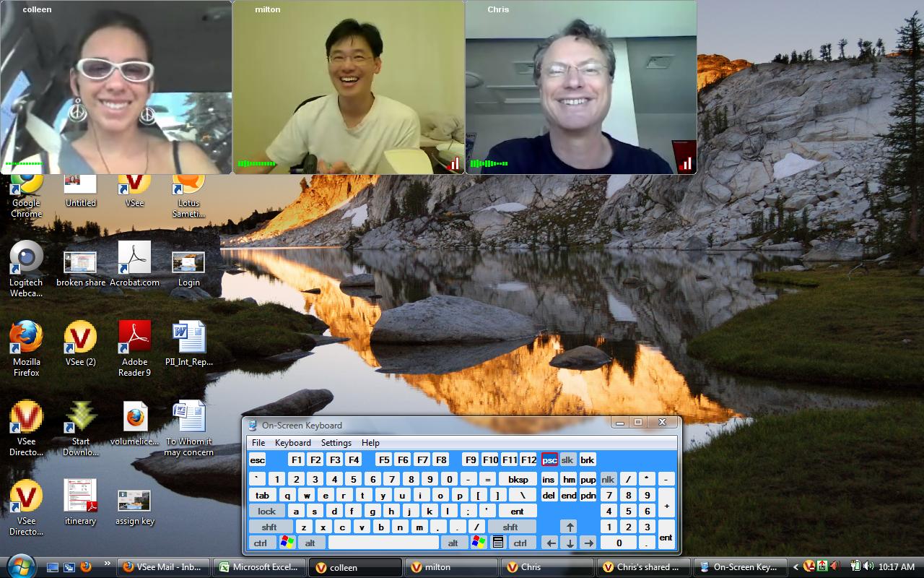Viewport: 924px width, 578px height.
Task: Open the Settings menu in On-Screen Keyboard
Action: pyautogui.click(x=336, y=443)
